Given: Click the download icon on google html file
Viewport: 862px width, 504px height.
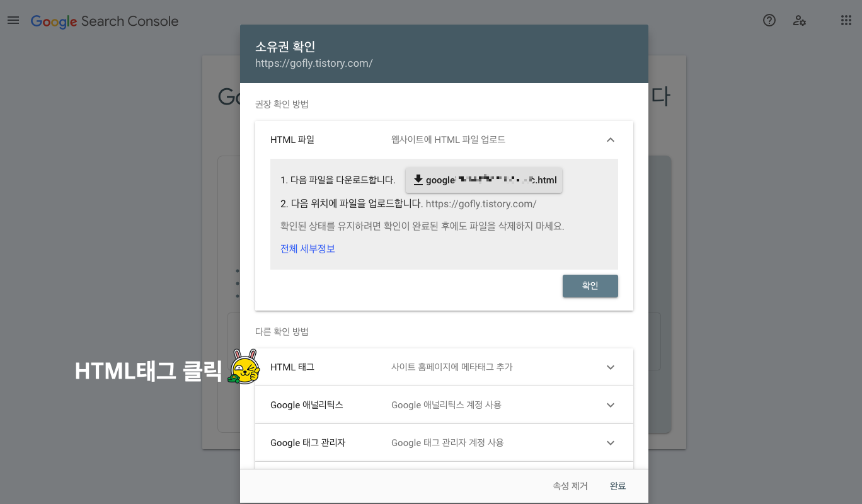Looking at the screenshot, I should [418, 180].
